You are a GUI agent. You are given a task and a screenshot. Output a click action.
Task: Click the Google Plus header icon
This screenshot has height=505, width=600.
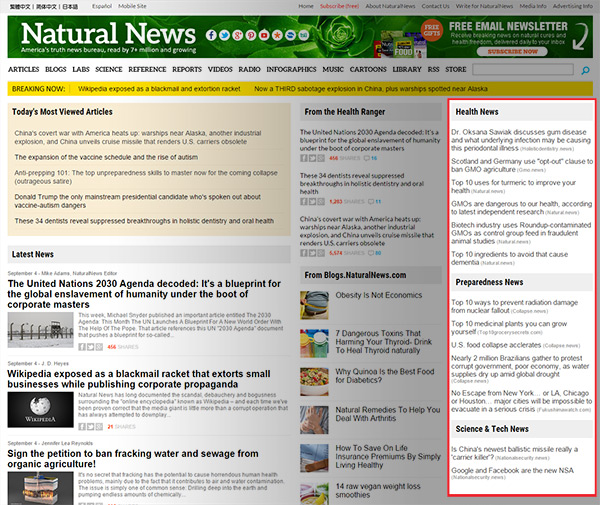pos(238,35)
